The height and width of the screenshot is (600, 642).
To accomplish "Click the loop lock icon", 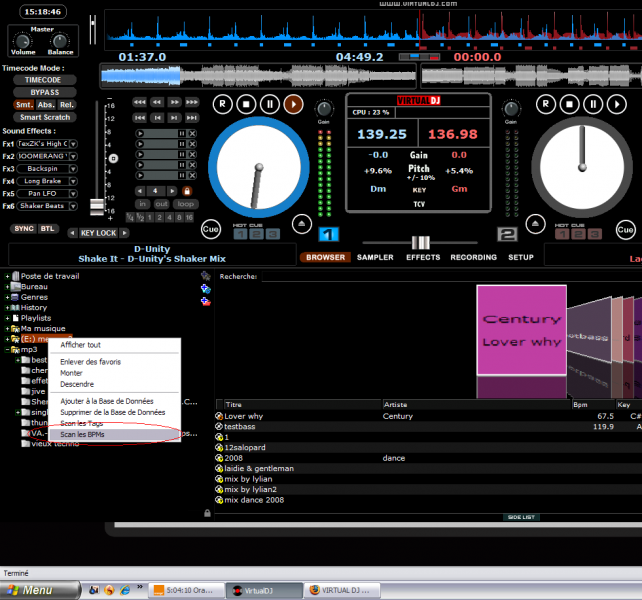I will pyautogui.click(x=186, y=190).
